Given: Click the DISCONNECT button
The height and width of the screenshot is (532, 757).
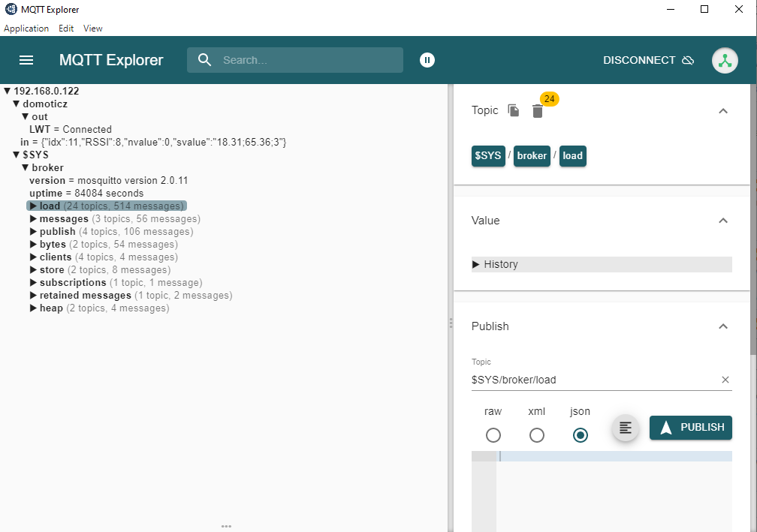Looking at the screenshot, I should 648,60.
